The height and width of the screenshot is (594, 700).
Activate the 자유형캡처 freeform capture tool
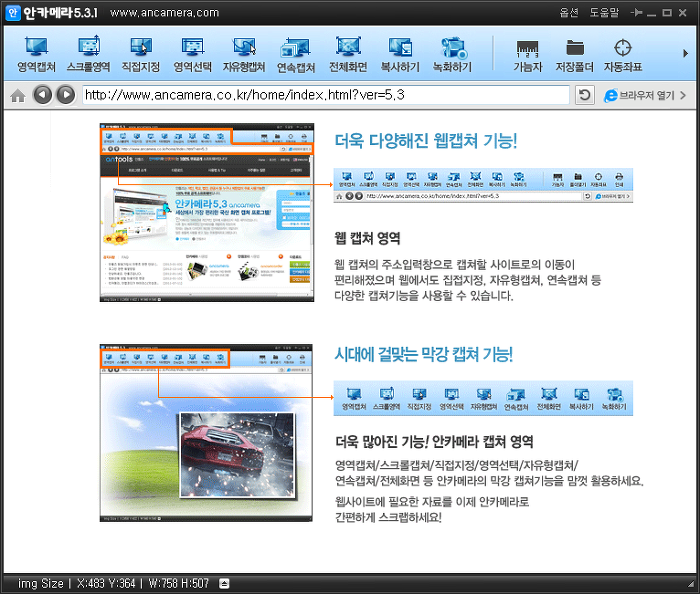pos(244,54)
